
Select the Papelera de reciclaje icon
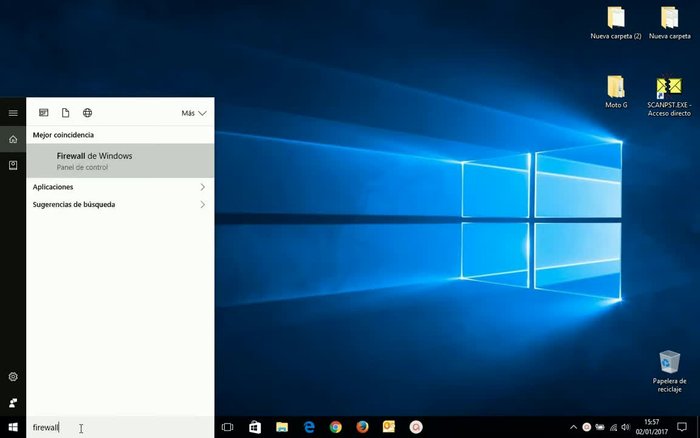point(669,372)
